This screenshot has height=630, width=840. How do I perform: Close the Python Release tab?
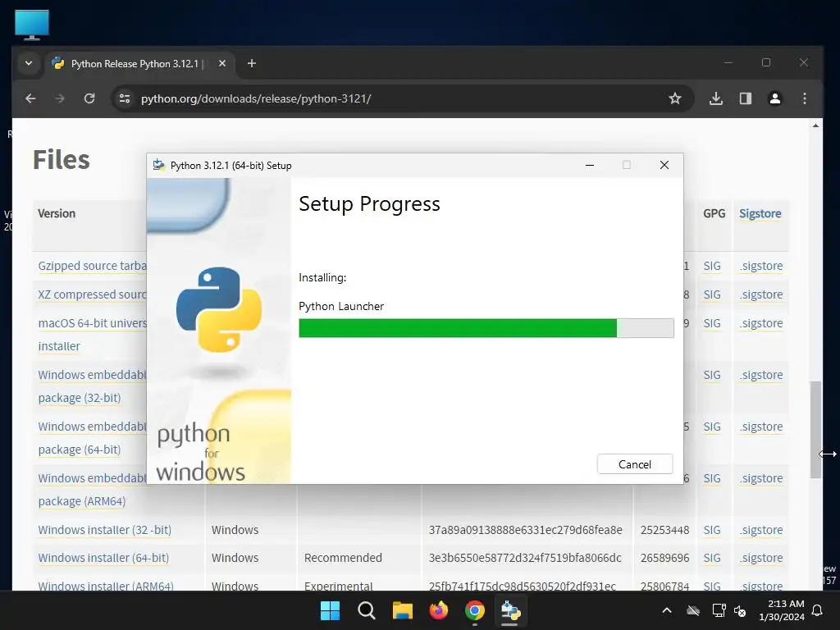pos(222,64)
